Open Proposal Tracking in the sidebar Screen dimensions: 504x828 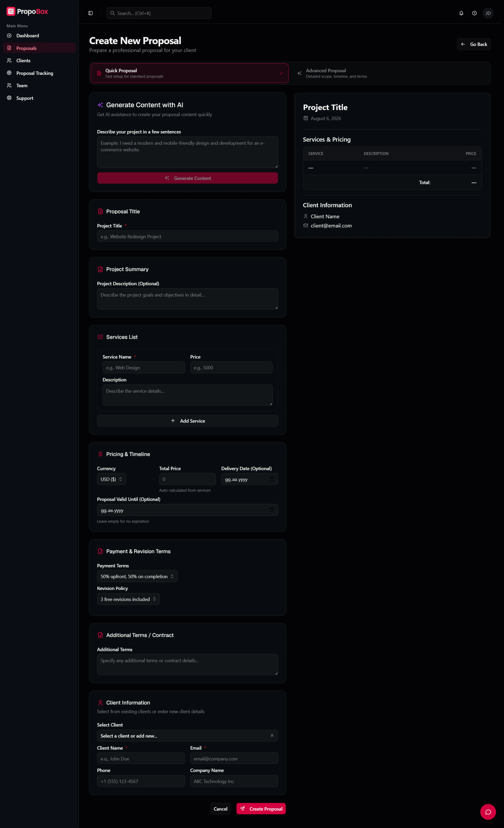tap(39, 73)
